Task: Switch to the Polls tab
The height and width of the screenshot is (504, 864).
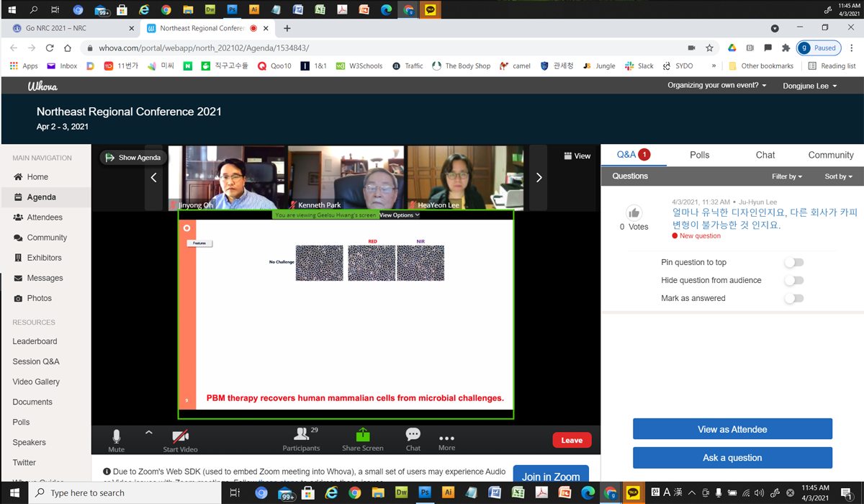Action: coord(699,155)
